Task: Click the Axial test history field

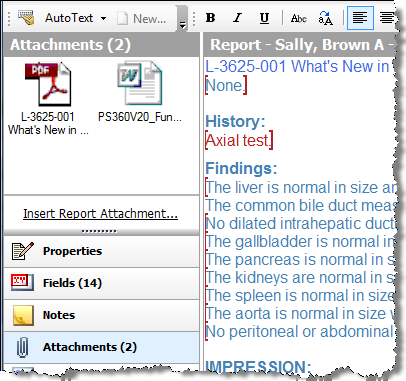Action: pyautogui.click(x=239, y=140)
